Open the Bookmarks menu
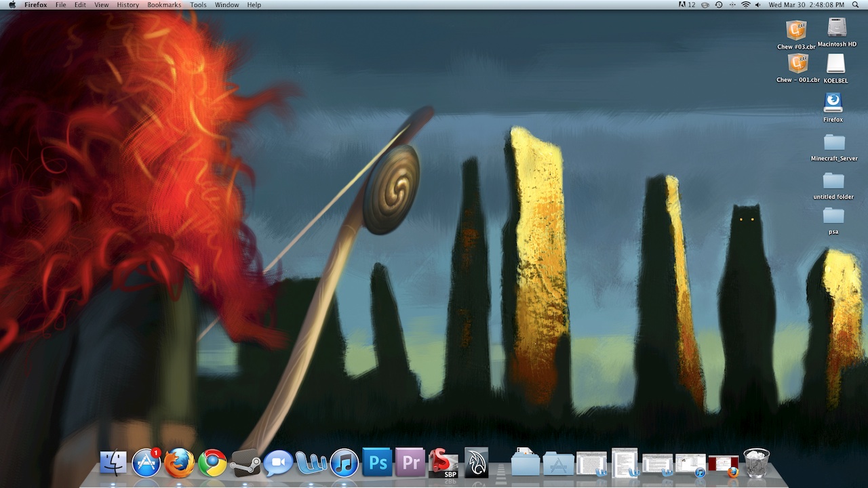The image size is (868, 488). click(164, 5)
